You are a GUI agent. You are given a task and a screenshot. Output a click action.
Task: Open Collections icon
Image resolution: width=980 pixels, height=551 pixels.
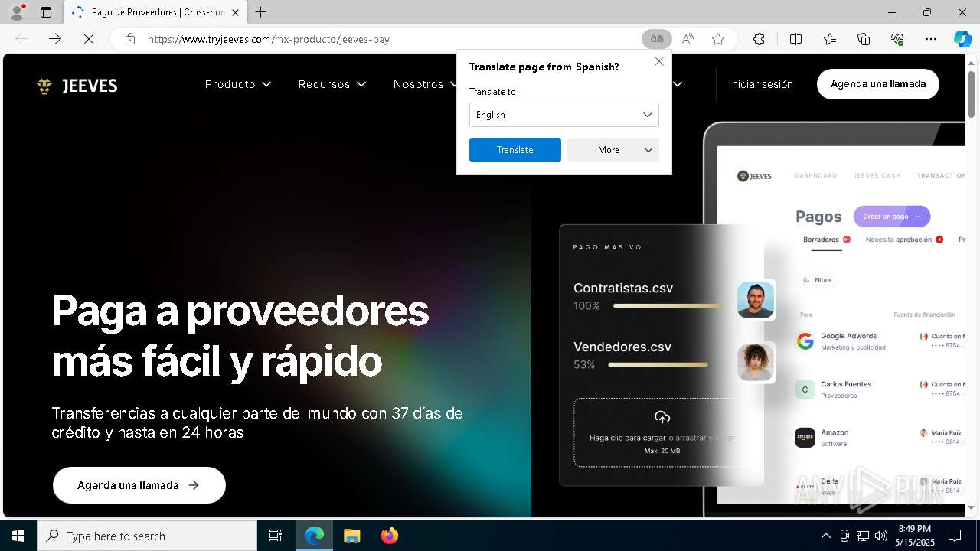click(864, 39)
